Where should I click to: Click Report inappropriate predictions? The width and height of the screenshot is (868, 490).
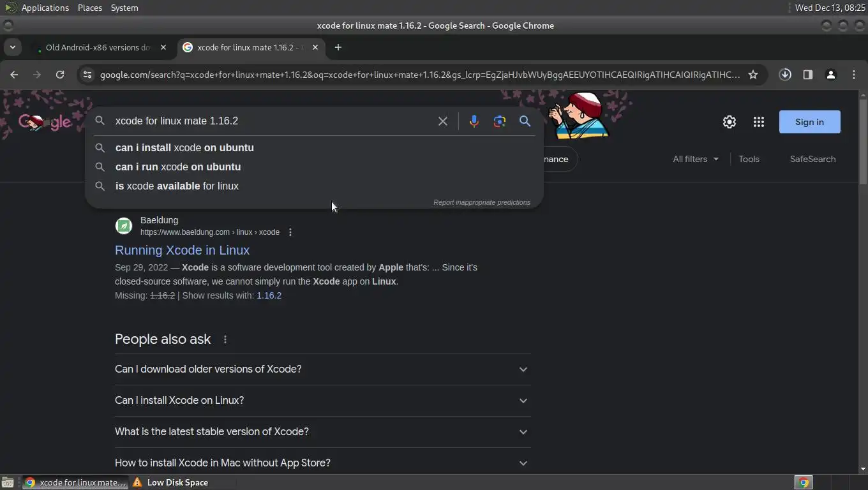click(482, 202)
